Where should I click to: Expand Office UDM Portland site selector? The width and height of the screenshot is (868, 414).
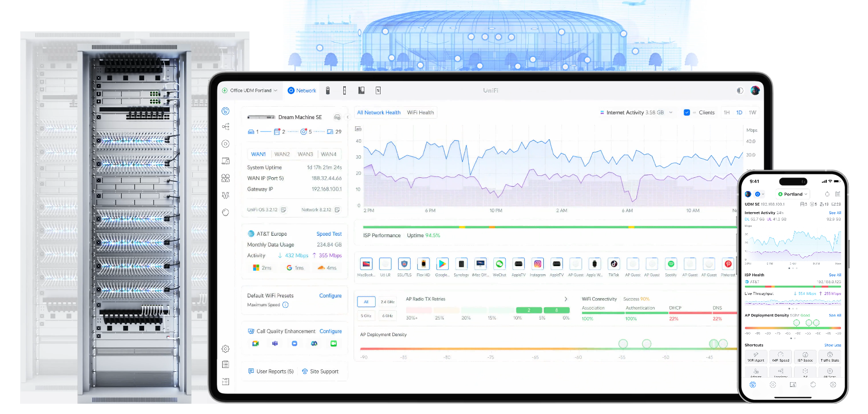tap(250, 91)
